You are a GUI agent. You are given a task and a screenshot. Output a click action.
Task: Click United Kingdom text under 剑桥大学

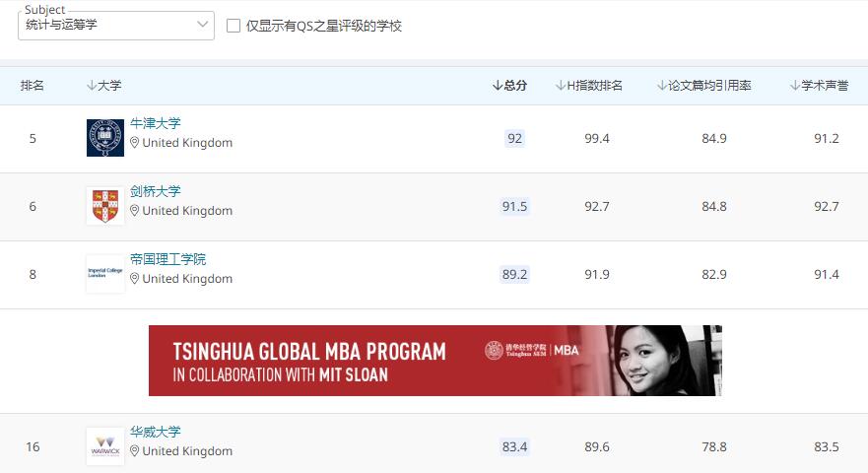[x=187, y=211]
